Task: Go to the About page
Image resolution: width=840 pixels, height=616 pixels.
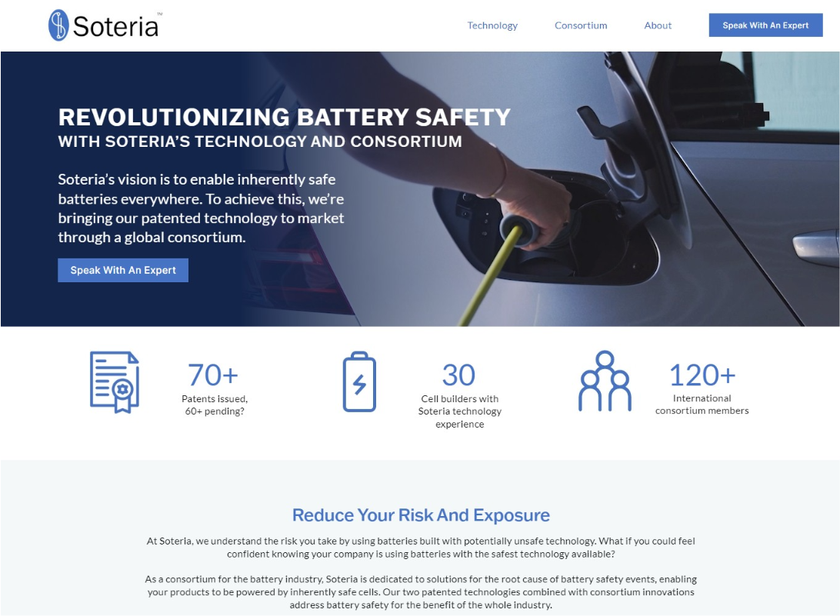Action: 658,25
